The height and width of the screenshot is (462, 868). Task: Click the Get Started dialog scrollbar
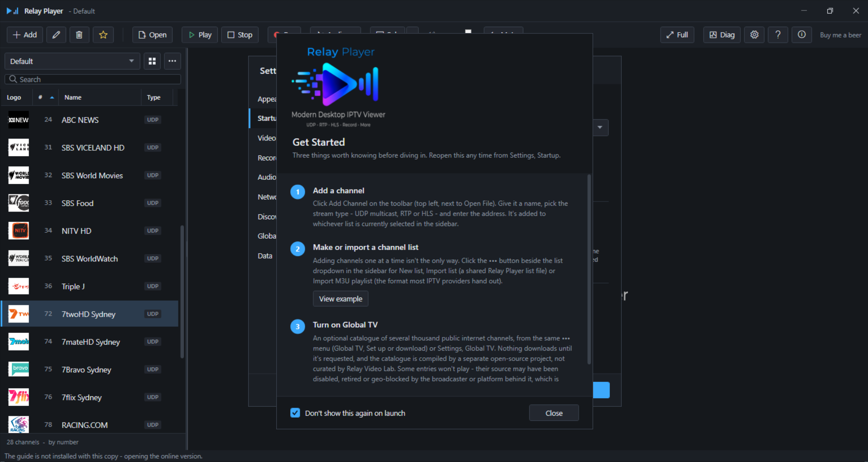(589, 269)
